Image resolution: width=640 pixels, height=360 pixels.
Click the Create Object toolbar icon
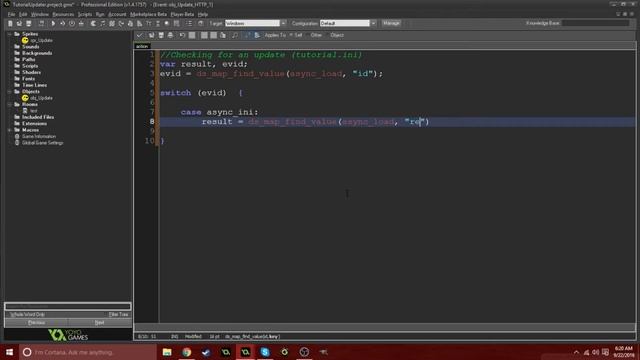coord(167,23)
